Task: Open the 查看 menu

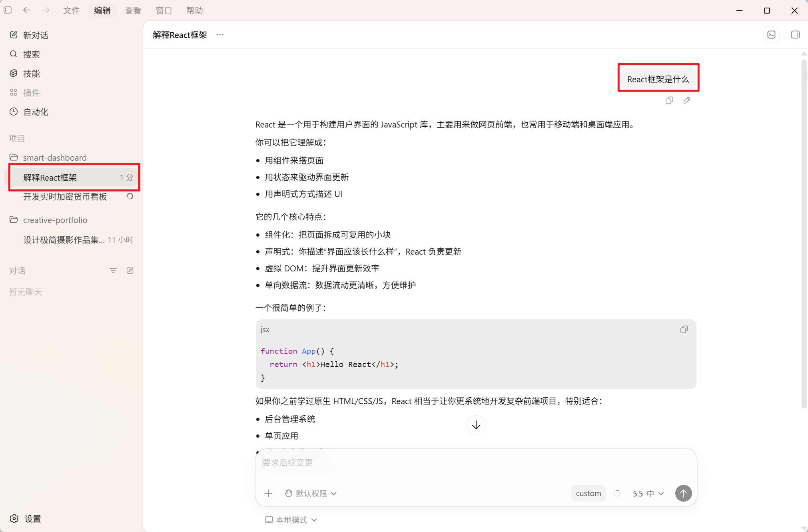Action: (x=133, y=10)
